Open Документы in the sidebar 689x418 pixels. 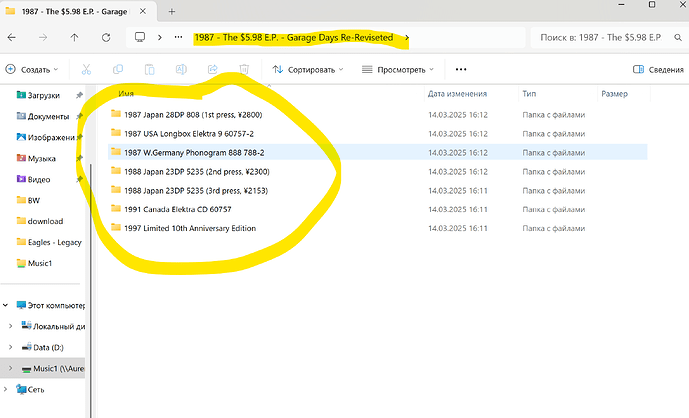[43, 116]
